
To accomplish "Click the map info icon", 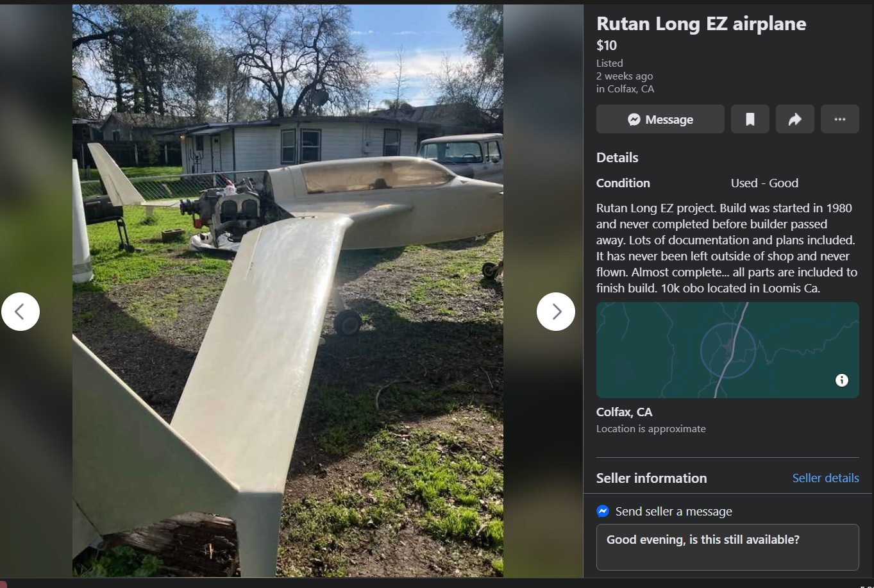I will 842,380.
